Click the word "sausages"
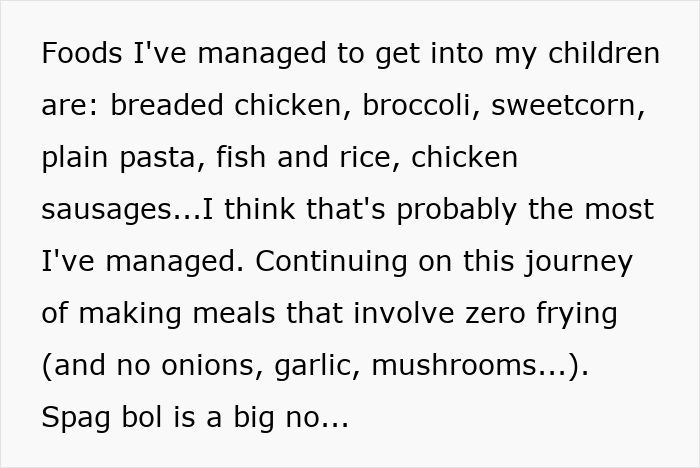 (106, 210)
